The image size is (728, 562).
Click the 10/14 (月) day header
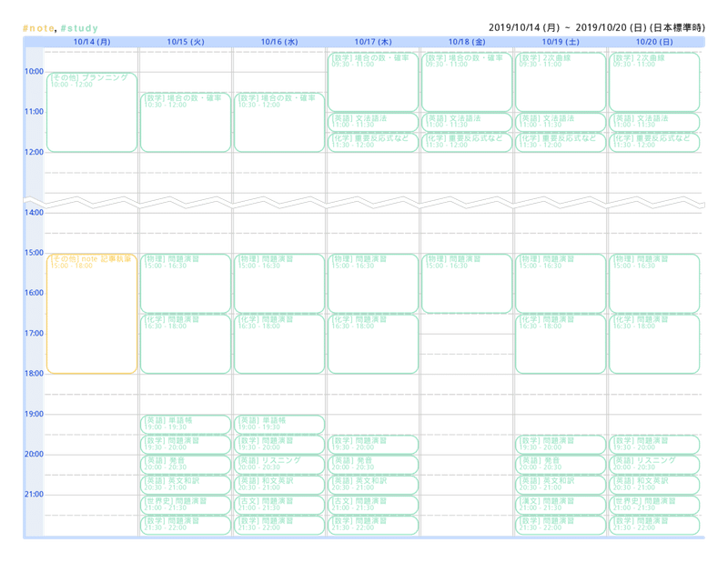point(92,42)
